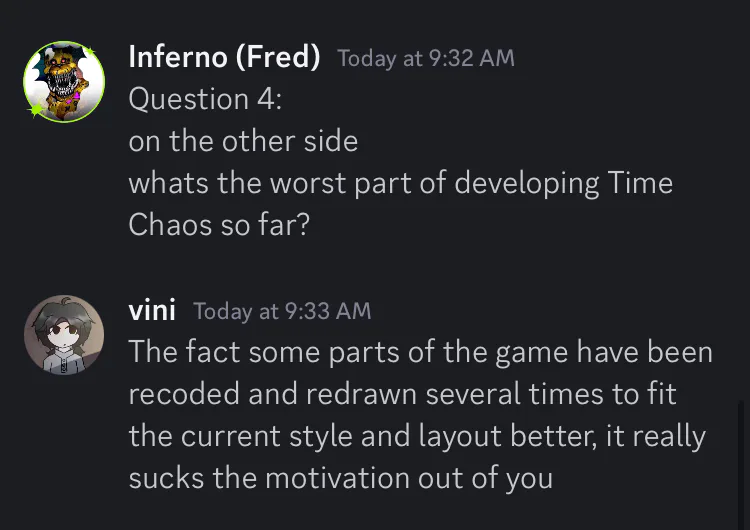Click the chat scrollbar on the right edge
The width and height of the screenshot is (750, 530).
point(740,464)
